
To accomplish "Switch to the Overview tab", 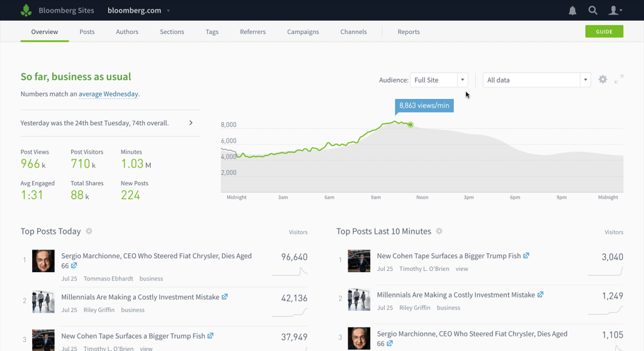I will [44, 32].
